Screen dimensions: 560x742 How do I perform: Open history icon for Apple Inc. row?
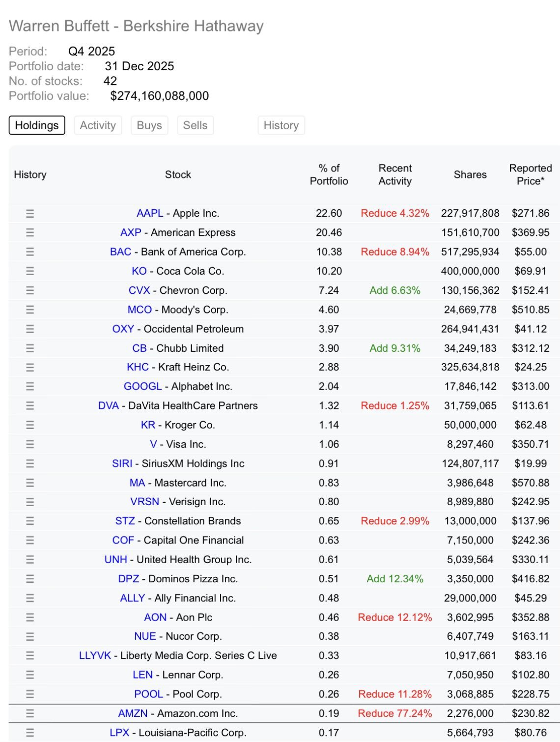pos(30,213)
